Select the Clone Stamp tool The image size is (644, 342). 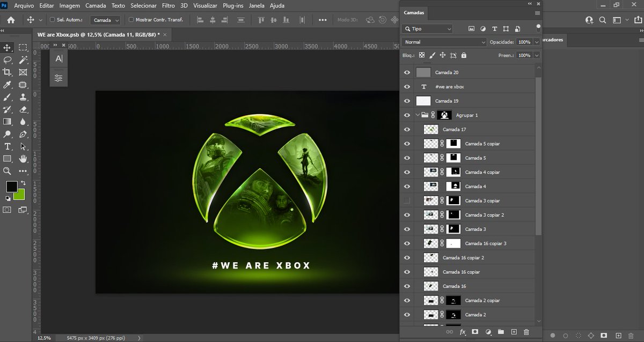coord(23,98)
